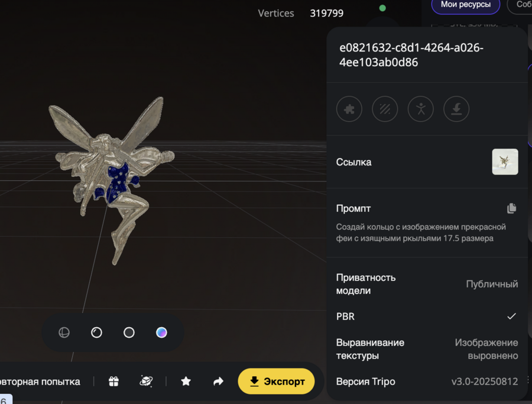532x404 pixels.
Task: Select the plain white circle view mode
Action: (129, 332)
